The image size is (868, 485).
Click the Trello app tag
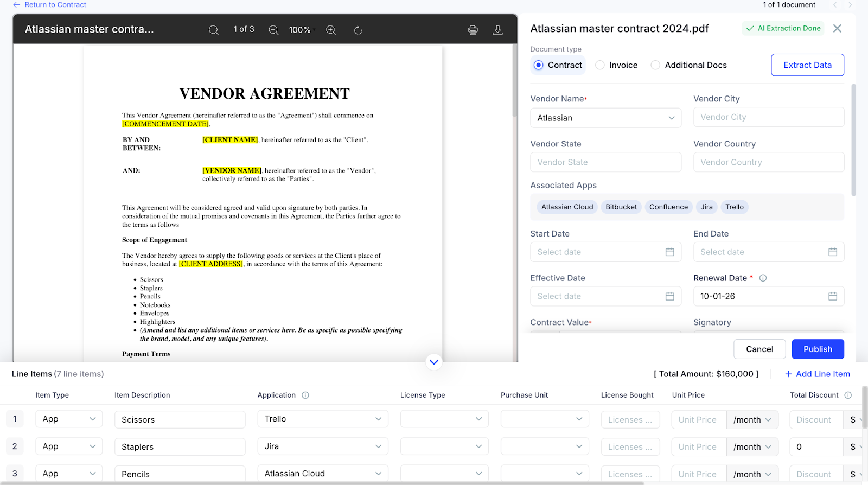(x=735, y=207)
